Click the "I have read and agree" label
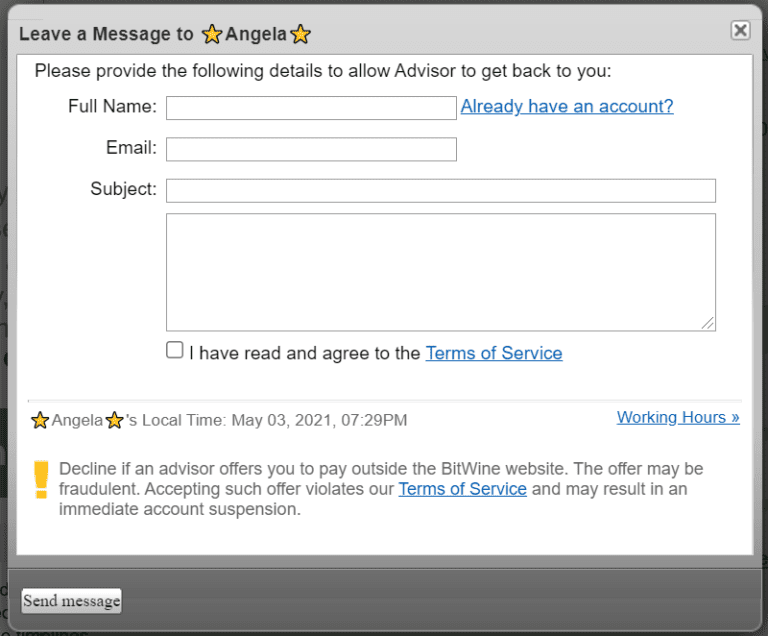This screenshot has width=768, height=636. [x=305, y=353]
